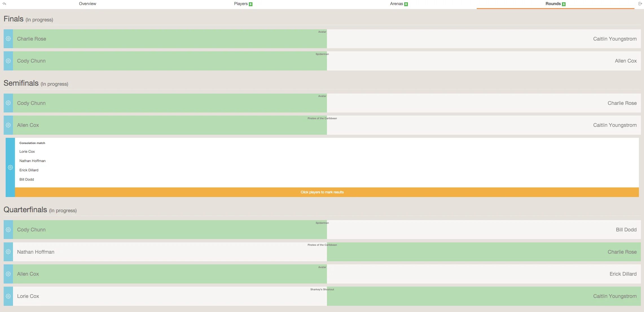Switch to the Overview tab
Screen dimensions: 644x312
coord(87,4)
